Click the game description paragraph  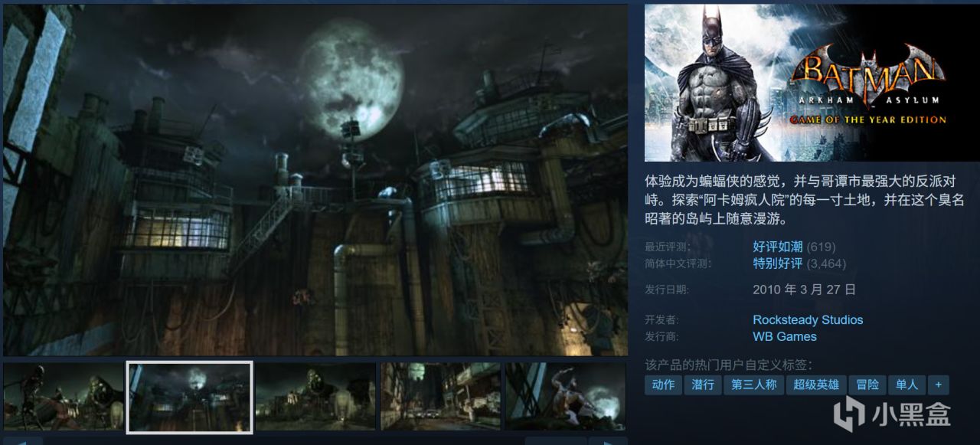pyautogui.click(x=805, y=201)
